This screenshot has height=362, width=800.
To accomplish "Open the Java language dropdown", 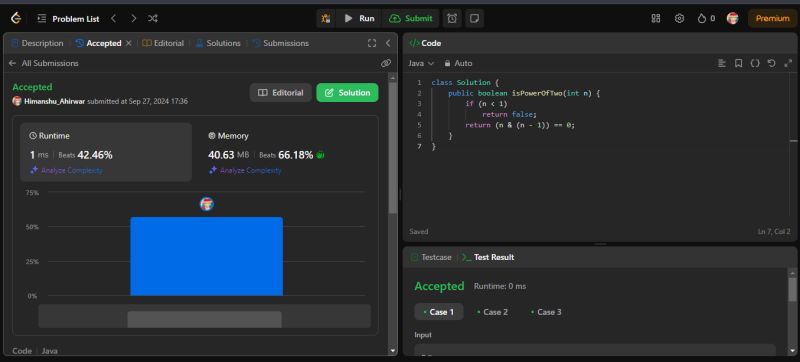I will pyautogui.click(x=421, y=63).
